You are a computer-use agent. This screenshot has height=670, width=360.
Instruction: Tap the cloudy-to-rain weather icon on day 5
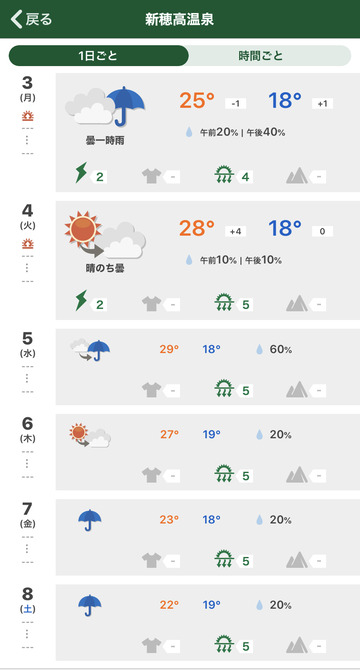point(90,350)
